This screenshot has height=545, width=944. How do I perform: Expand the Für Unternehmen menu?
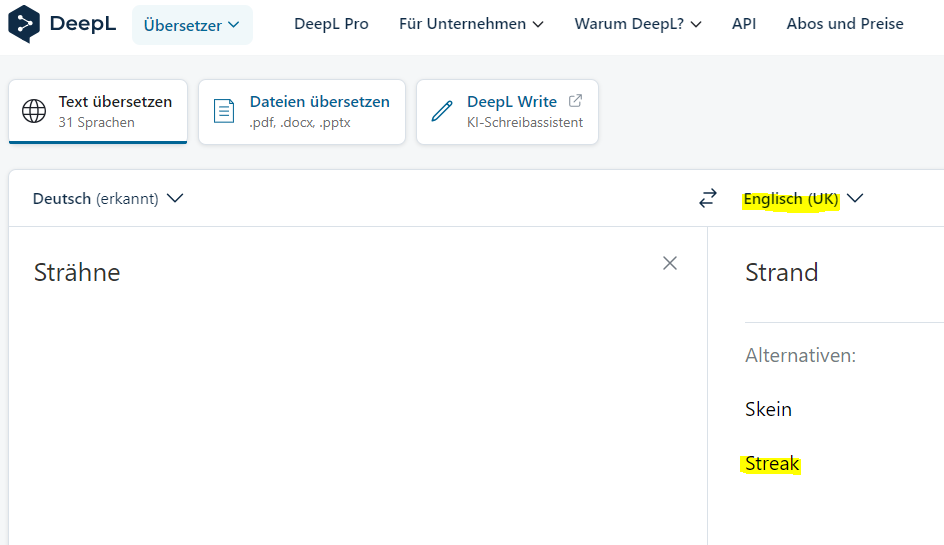471,24
